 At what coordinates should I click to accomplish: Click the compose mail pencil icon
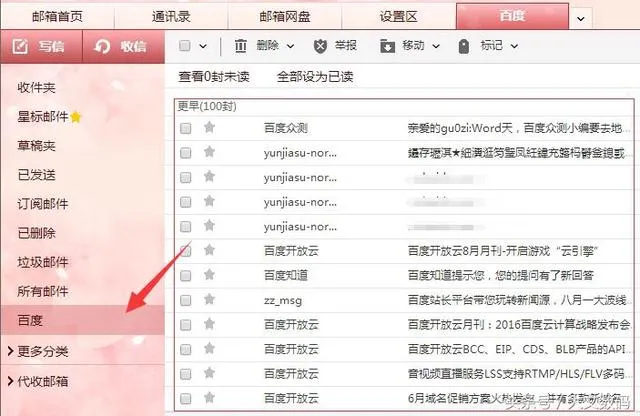[x=20, y=46]
